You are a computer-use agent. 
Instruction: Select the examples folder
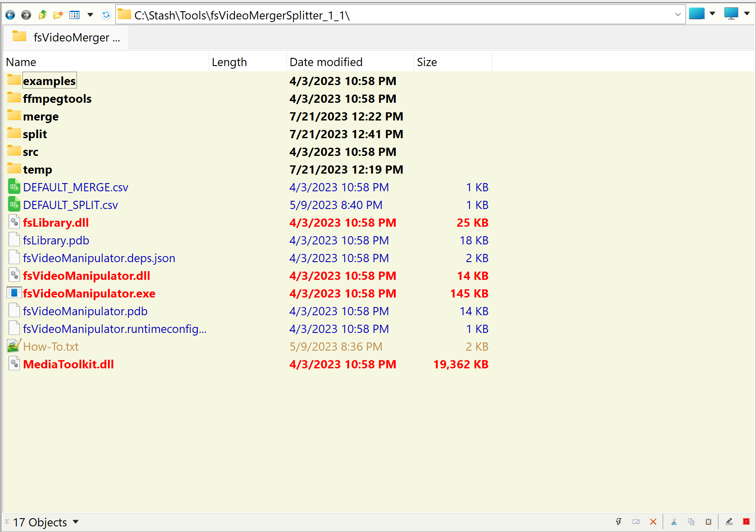(49, 81)
